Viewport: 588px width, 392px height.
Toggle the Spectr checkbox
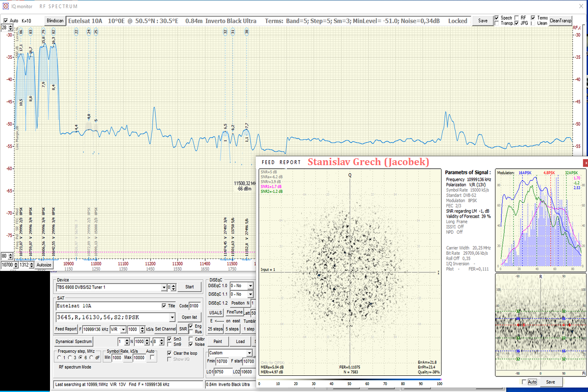[x=497, y=18]
